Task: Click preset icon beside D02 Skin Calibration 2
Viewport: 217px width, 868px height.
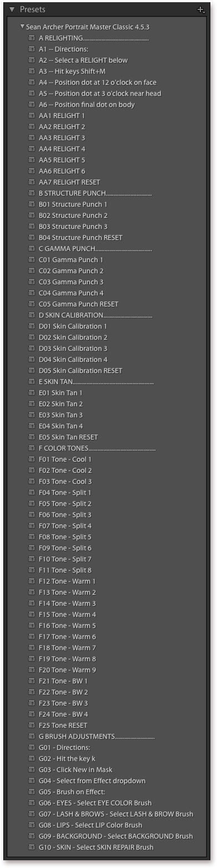Action: [32, 337]
